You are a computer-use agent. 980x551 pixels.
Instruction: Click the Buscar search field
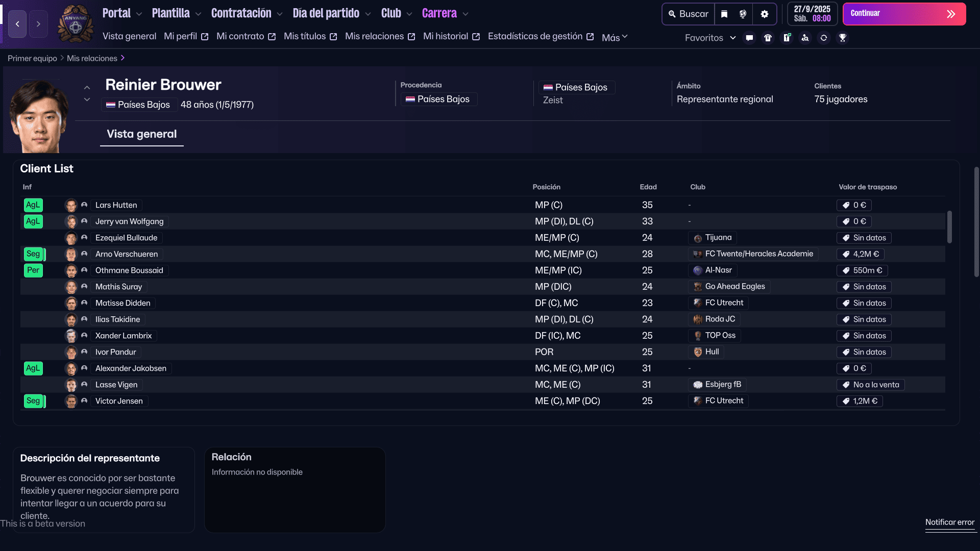coord(689,14)
